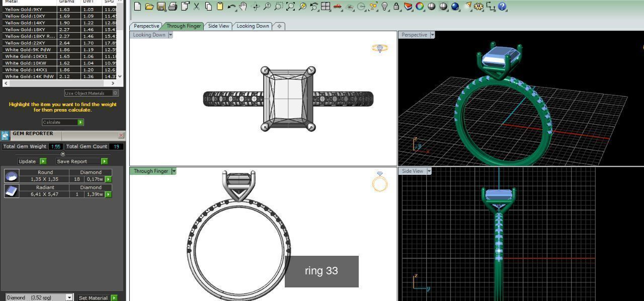Click the Total Gem Weight value 1.55

[56, 146]
